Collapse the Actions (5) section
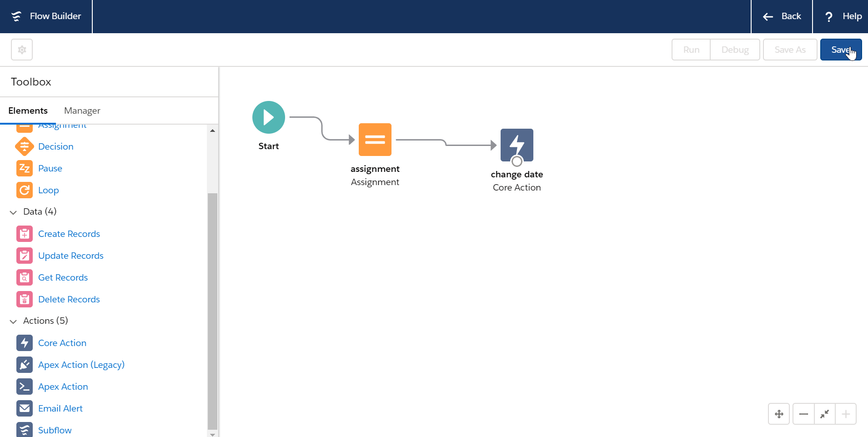Viewport: 868px width, 437px height. (13, 321)
